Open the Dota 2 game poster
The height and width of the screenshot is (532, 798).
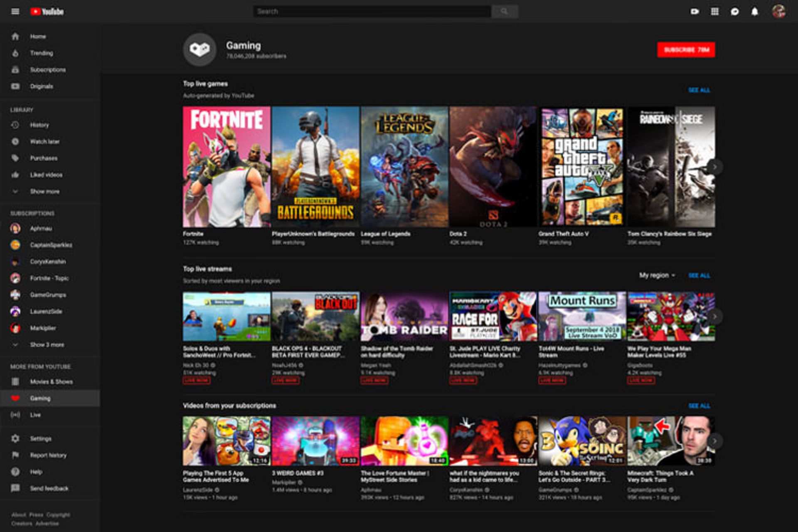point(493,167)
